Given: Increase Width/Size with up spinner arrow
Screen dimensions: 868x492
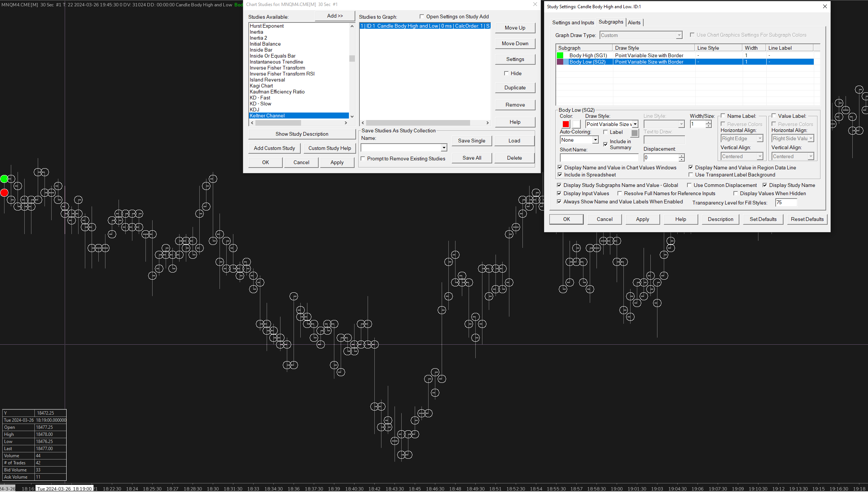Looking at the screenshot, I should (x=708, y=122).
